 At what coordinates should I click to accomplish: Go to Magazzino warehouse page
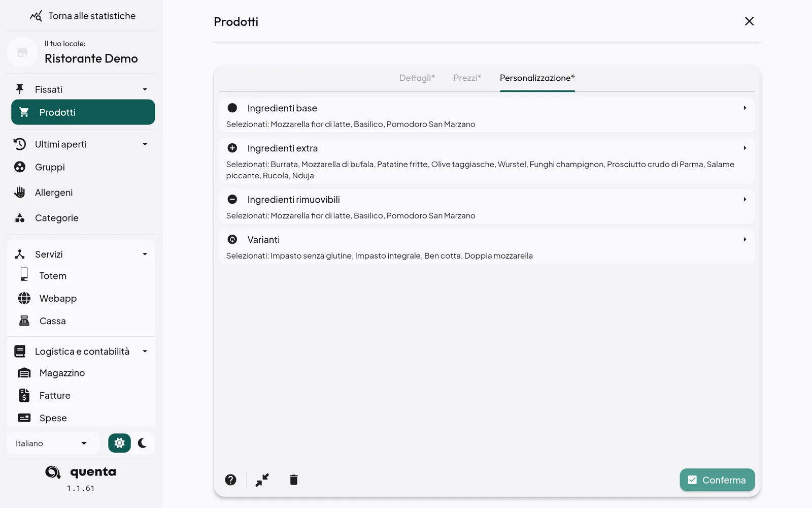[x=83, y=373]
